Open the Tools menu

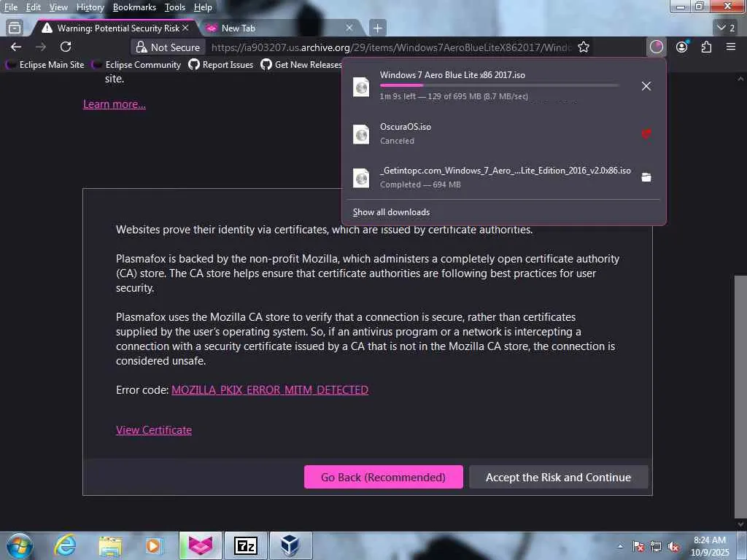(x=175, y=7)
